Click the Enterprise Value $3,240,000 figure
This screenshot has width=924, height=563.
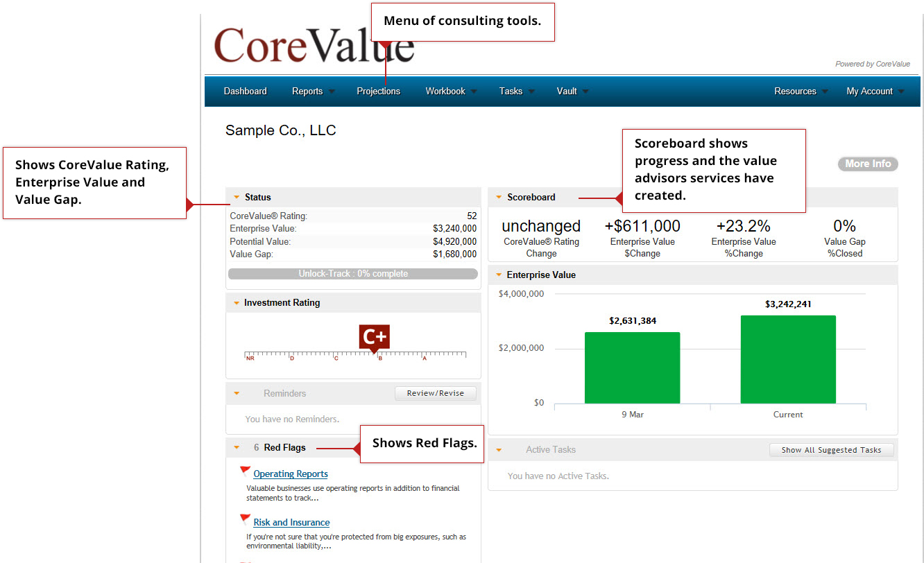point(454,229)
